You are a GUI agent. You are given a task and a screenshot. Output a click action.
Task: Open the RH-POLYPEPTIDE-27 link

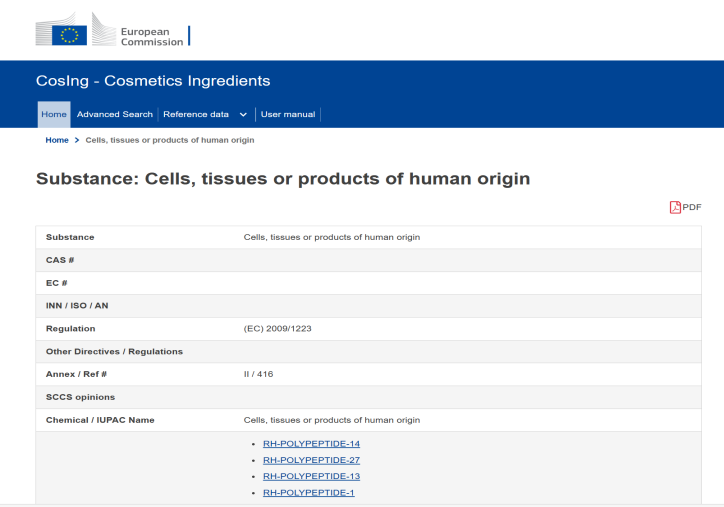(311, 460)
